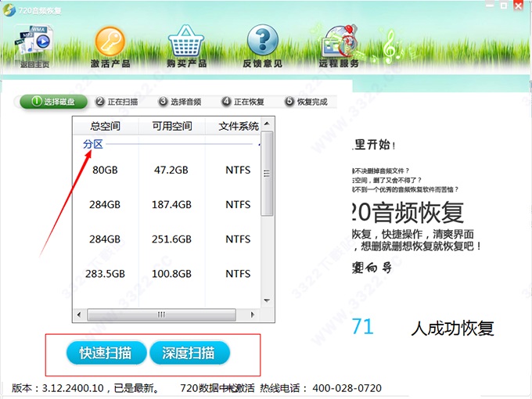Select step 1 选择磁盘 tab

pyautogui.click(x=52, y=102)
